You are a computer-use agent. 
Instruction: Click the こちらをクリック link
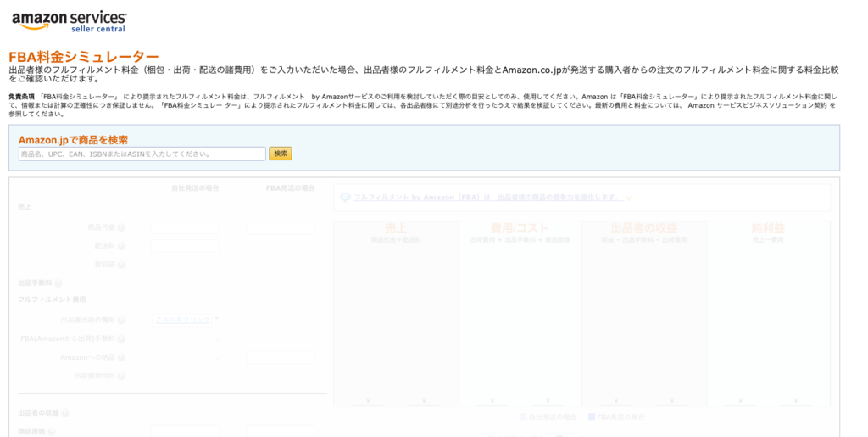tap(183, 320)
